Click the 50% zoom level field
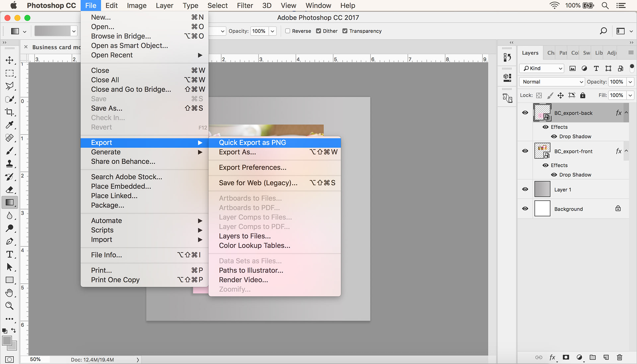The image size is (637, 364). [35, 359]
